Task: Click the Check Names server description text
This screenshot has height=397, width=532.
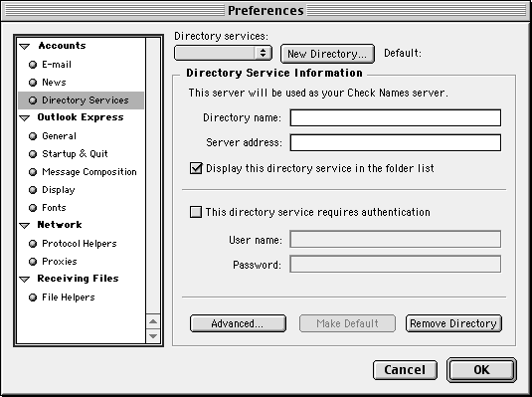Action: click(318, 93)
